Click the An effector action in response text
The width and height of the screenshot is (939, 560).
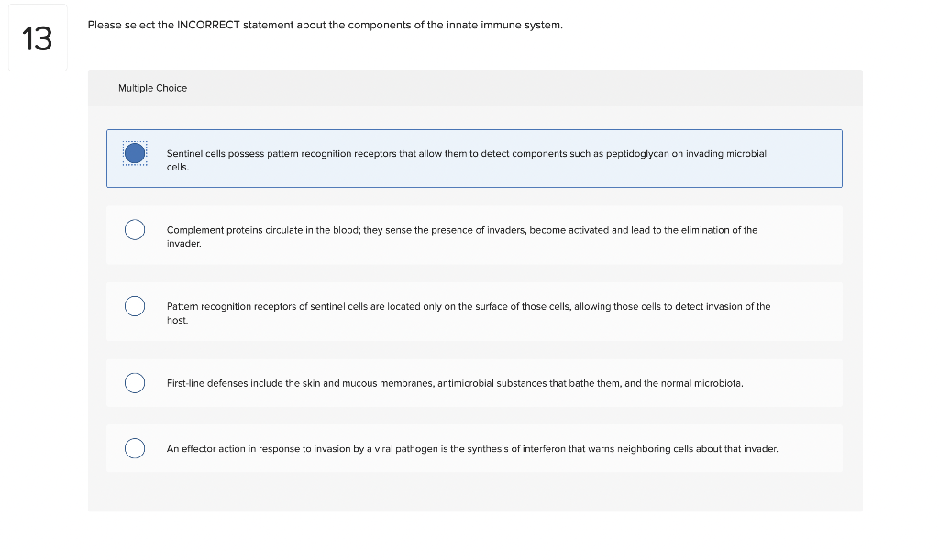tap(472, 449)
